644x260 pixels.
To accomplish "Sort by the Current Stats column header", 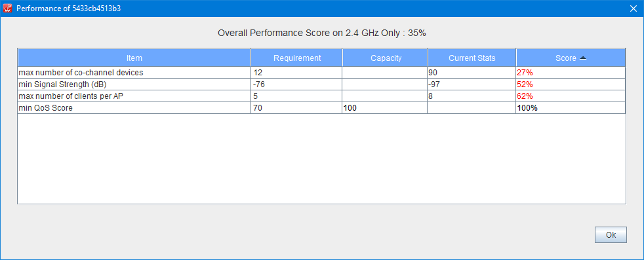I will tap(472, 58).
